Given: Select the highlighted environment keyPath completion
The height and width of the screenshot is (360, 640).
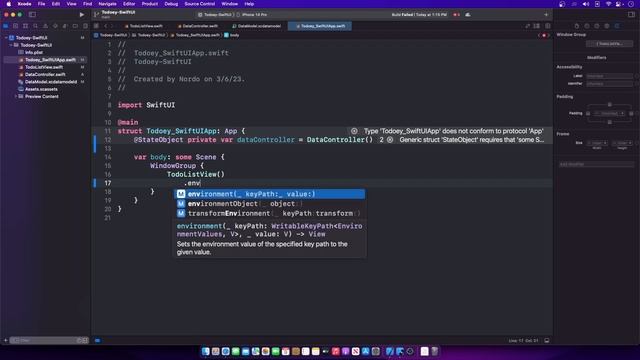Looking at the screenshot, I should pyautogui.click(x=270, y=194).
